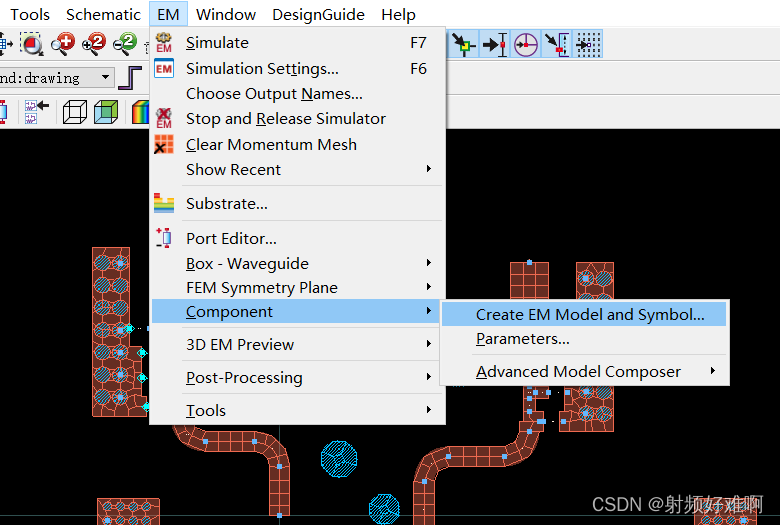The width and height of the screenshot is (780, 525).
Task: Click the Simulation Settings EM icon
Action: coord(164,68)
